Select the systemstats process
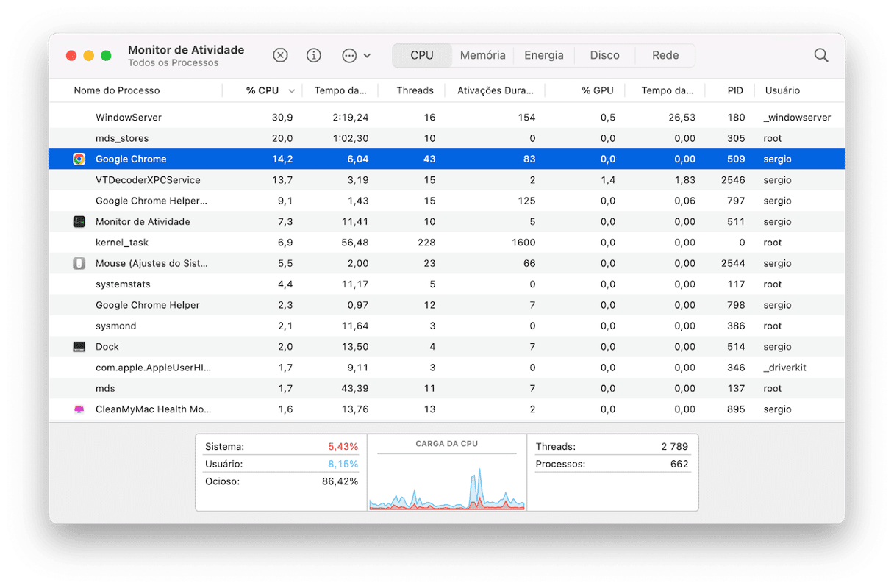The image size is (894, 588). (447, 284)
